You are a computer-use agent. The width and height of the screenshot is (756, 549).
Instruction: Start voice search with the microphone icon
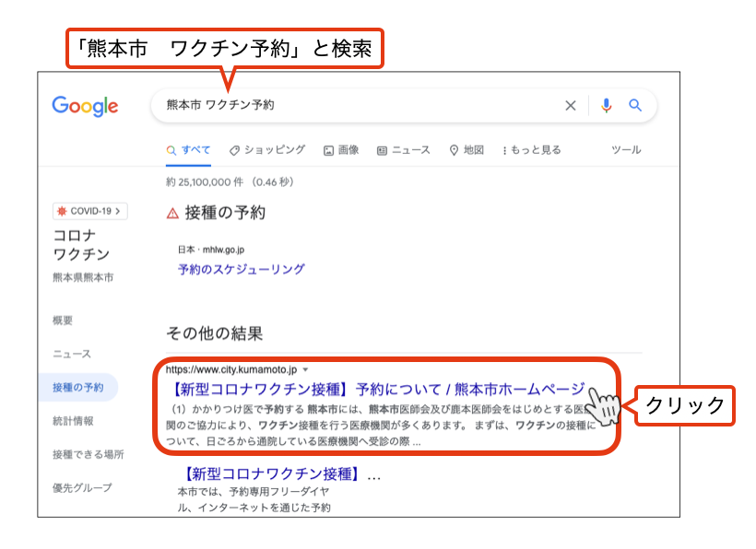(x=606, y=105)
